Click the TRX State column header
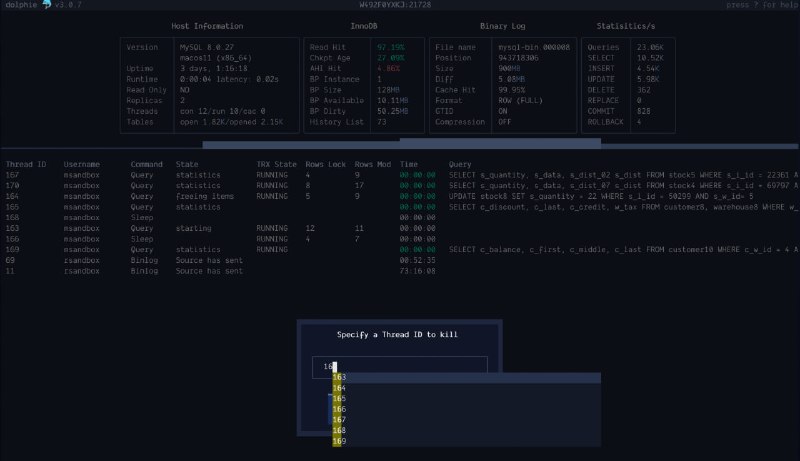Screen dimensions: 800x461 [x=276, y=164]
